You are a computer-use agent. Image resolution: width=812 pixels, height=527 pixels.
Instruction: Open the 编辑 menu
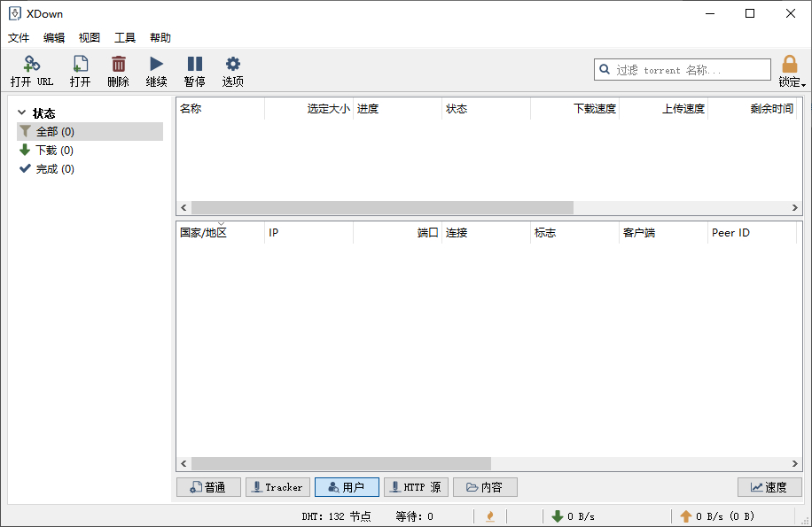click(54, 38)
